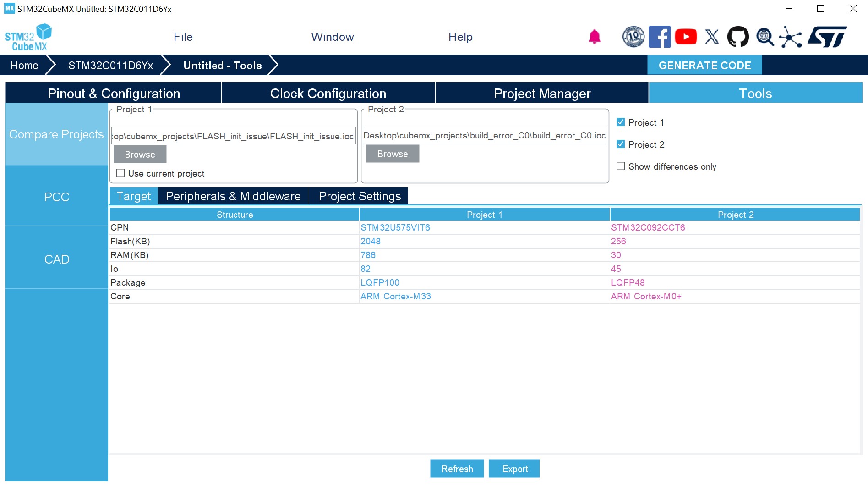This screenshot has height=486, width=868.
Task: Click the STM32CubeMX logo icon
Action: pyautogui.click(x=28, y=37)
